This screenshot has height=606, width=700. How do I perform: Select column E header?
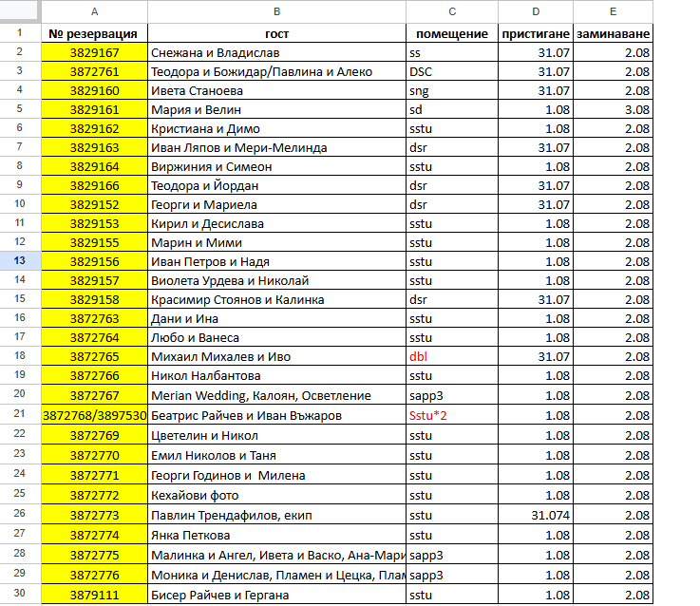pyautogui.click(x=613, y=11)
